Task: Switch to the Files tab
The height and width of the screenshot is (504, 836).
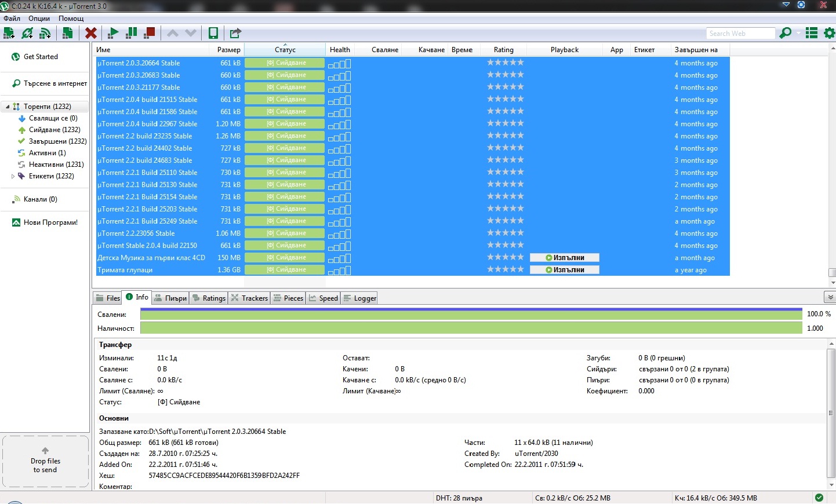Action: [107, 298]
